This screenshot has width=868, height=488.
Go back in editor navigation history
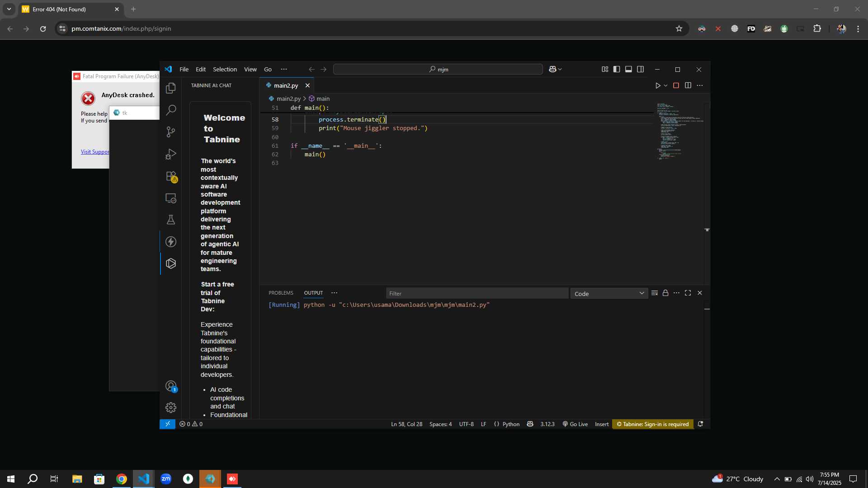click(x=311, y=69)
